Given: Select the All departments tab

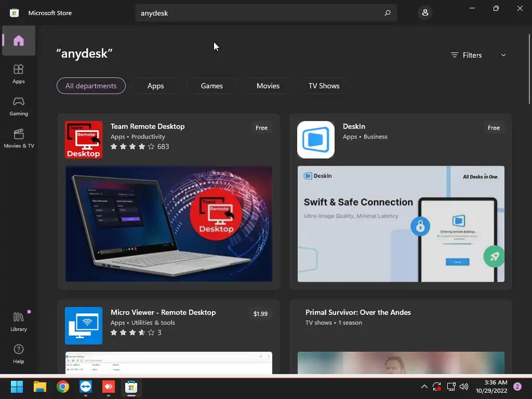Looking at the screenshot, I should click(x=91, y=86).
